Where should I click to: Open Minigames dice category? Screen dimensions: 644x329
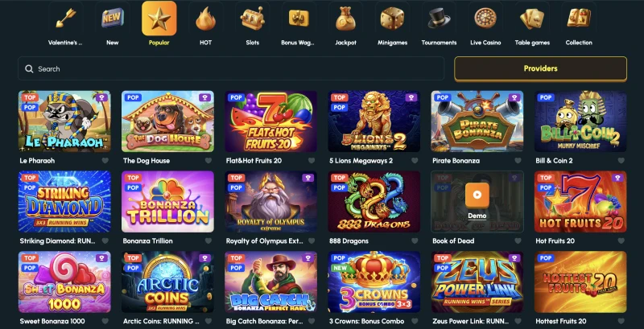[392, 19]
